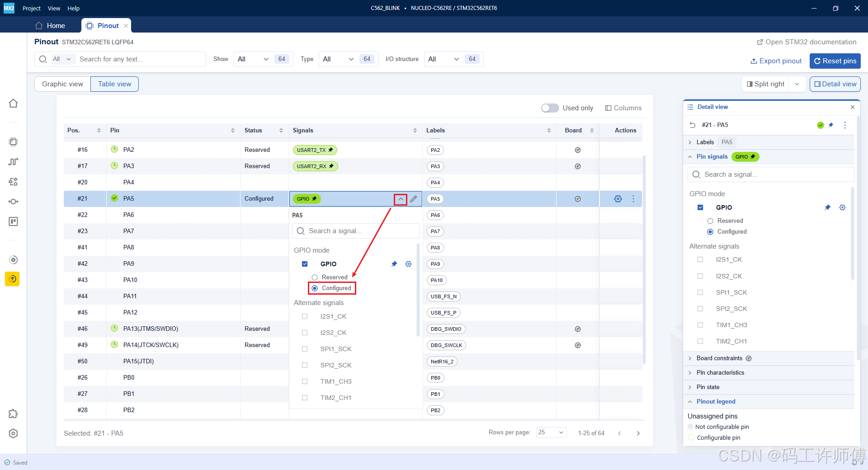Image resolution: width=868 pixels, height=470 pixels.
Task: Select Reserved radio in the signal dropdown
Action: tap(315, 277)
